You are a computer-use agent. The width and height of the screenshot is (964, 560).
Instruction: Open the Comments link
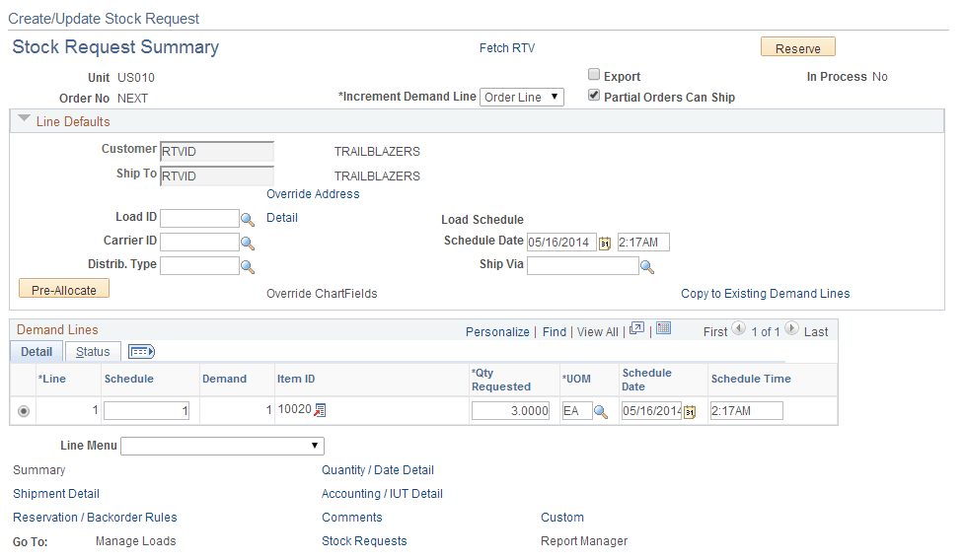[351, 518]
